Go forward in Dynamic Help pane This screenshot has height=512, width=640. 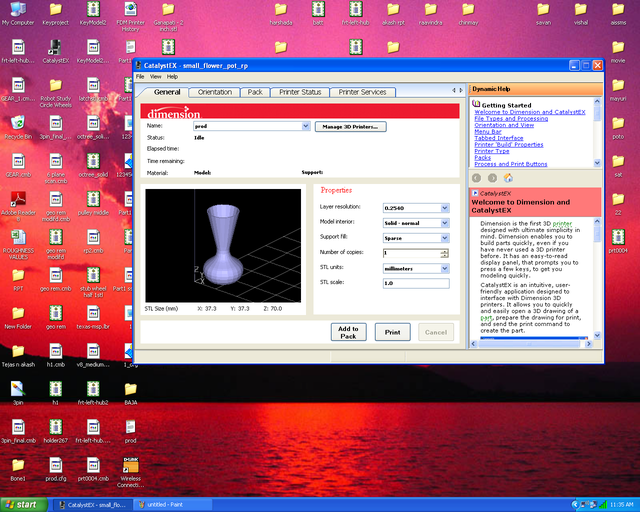[x=492, y=178]
